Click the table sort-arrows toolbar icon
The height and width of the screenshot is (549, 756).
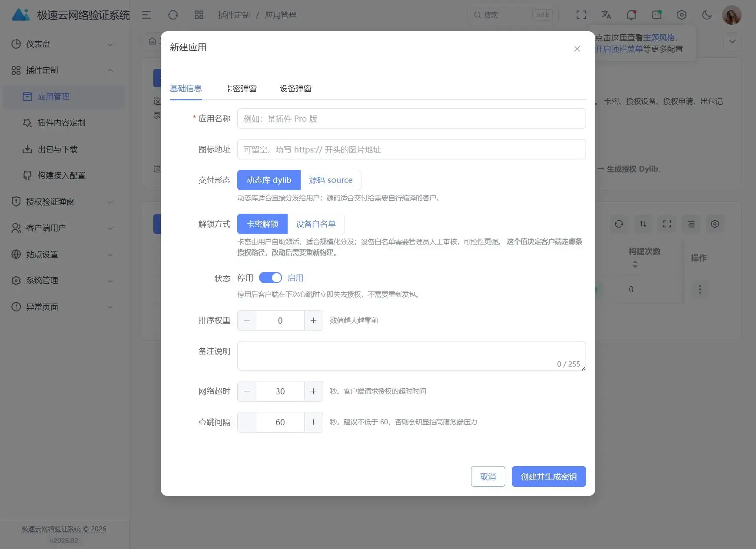coord(643,224)
